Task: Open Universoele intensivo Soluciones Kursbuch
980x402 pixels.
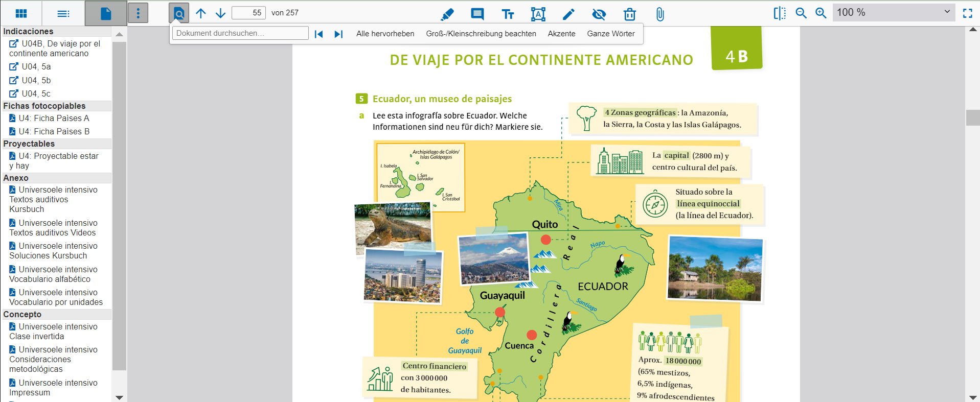Action: pyautogui.click(x=54, y=251)
